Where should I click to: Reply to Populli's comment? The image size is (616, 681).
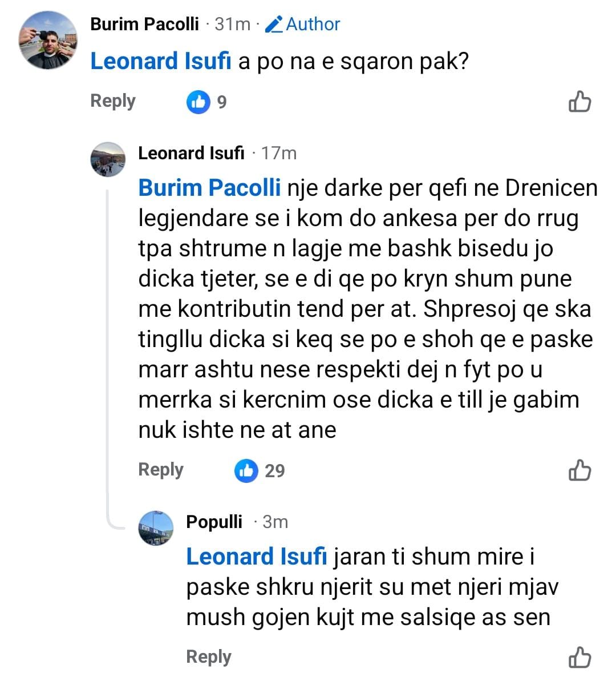(209, 657)
